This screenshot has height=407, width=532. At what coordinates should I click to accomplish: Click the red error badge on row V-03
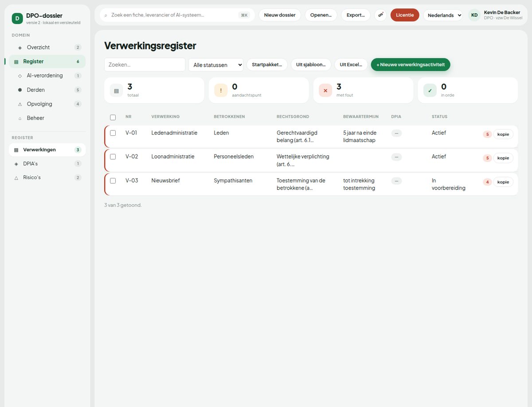coord(487,182)
